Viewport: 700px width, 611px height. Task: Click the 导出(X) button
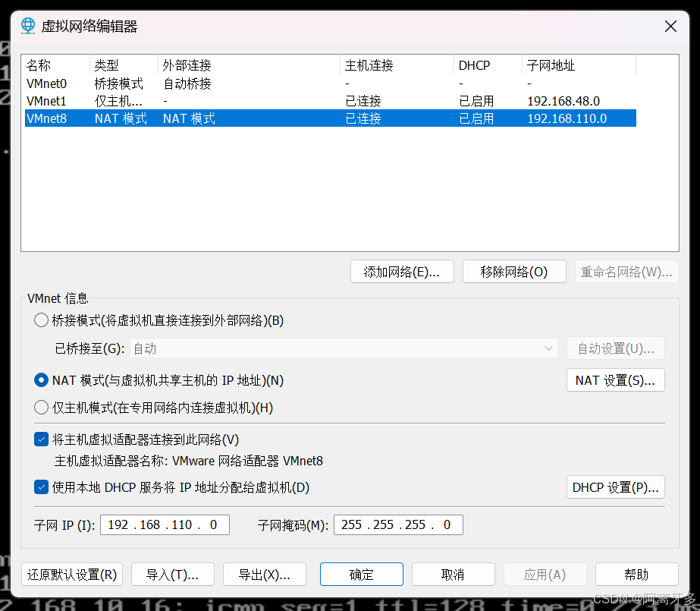pyautogui.click(x=264, y=575)
